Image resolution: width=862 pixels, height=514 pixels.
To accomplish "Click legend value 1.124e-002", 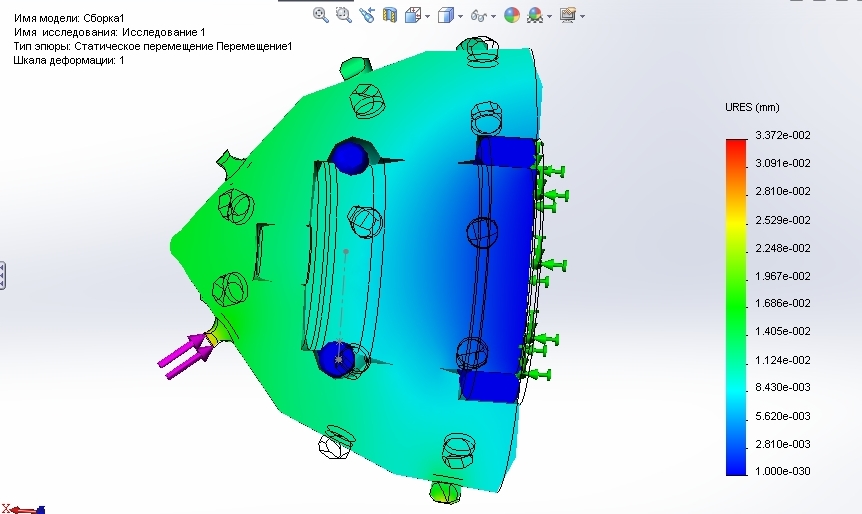I will (x=783, y=360).
